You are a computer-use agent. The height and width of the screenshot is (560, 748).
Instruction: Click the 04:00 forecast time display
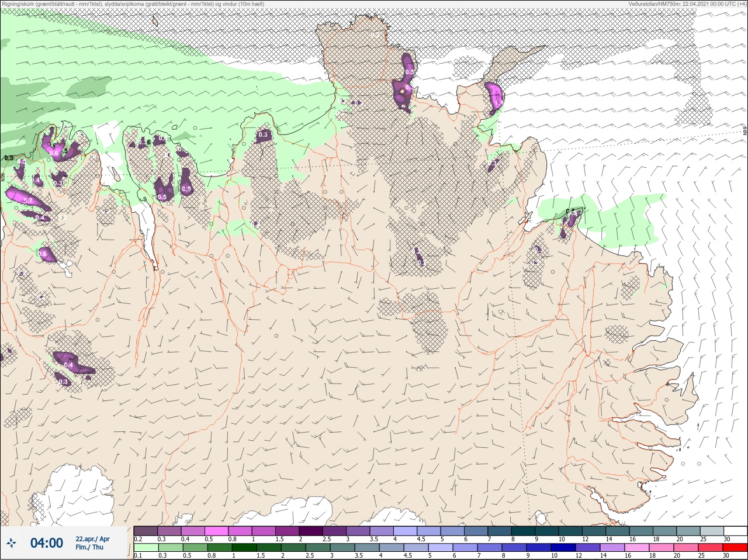pyautogui.click(x=46, y=543)
